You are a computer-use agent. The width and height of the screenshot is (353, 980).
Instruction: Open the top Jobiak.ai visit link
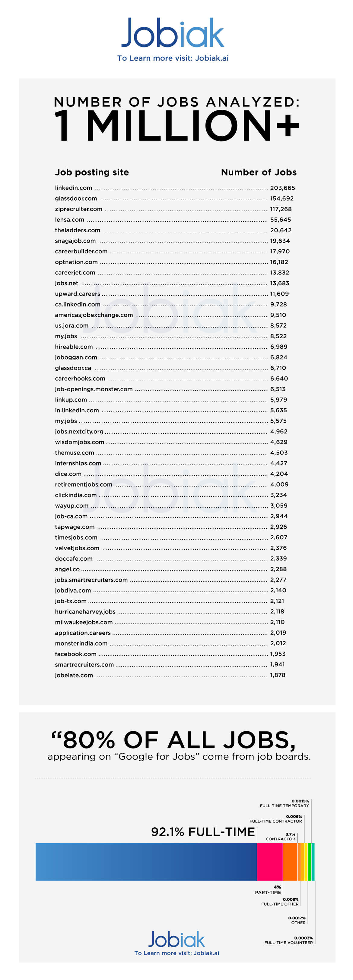point(173,58)
